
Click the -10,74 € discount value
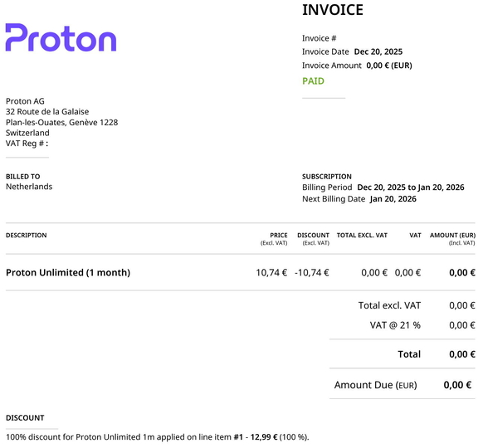pyautogui.click(x=312, y=272)
